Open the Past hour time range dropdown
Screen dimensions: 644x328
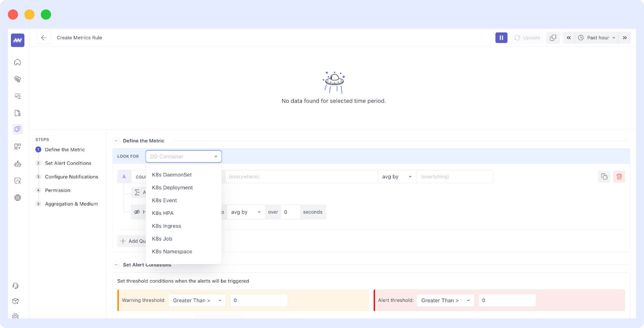597,38
